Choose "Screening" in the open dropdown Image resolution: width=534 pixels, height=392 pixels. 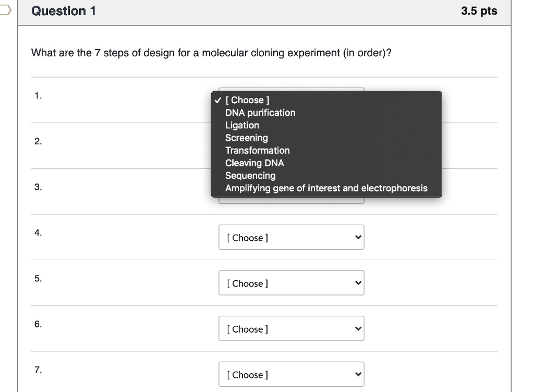(x=246, y=138)
